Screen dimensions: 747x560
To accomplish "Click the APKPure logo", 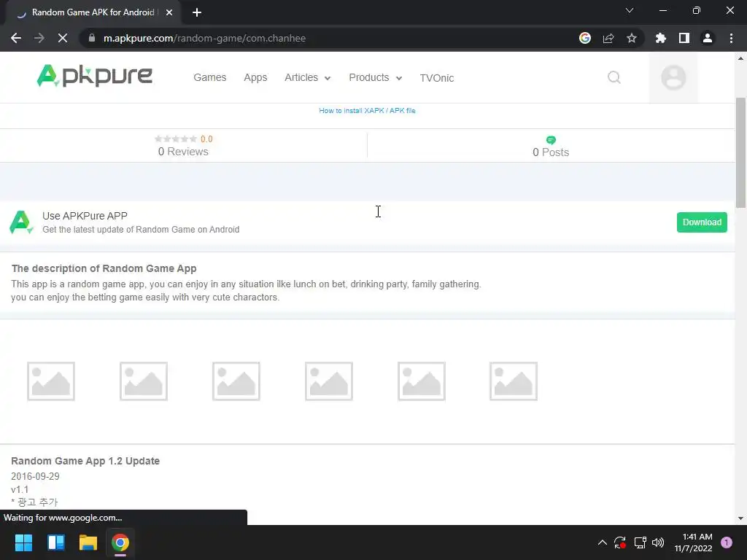I will [94, 76].
